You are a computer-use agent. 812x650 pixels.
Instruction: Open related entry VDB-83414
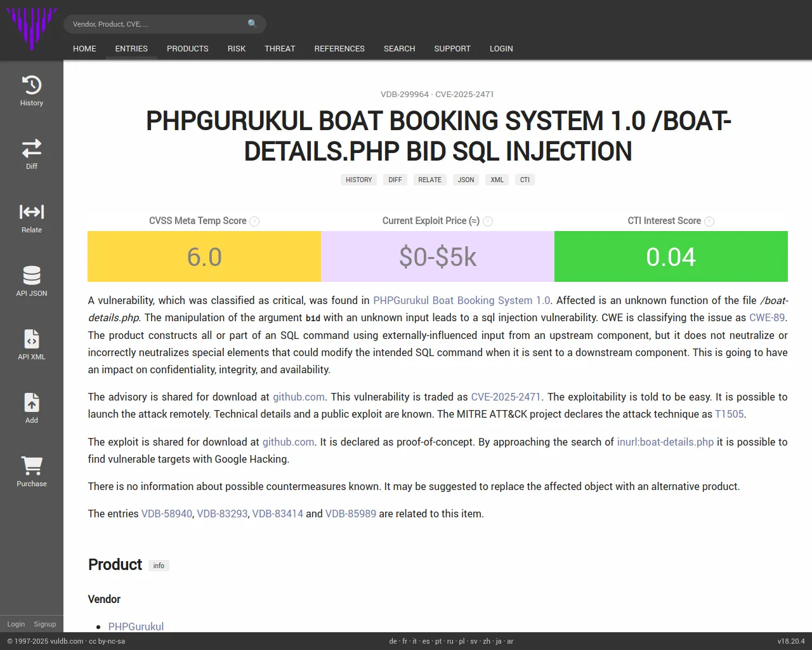pyautogui.click(x=278, y=514)
